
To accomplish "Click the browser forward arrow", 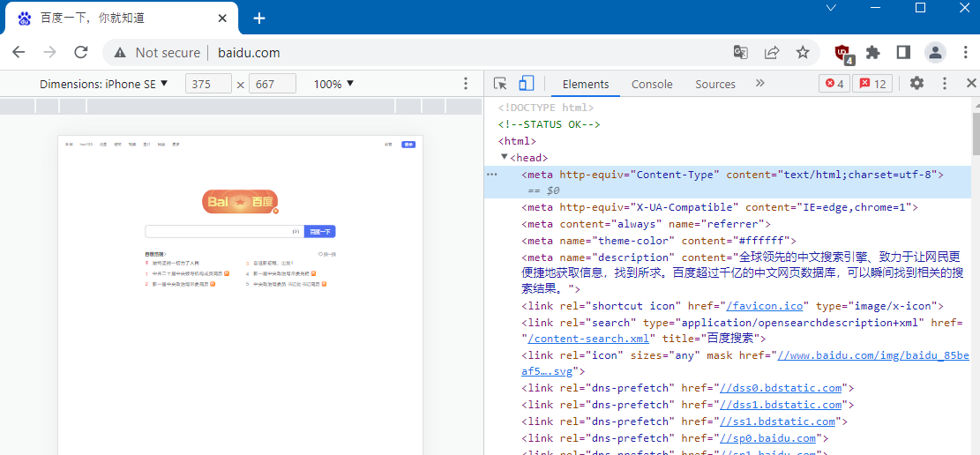I will (x=49, y=53).
